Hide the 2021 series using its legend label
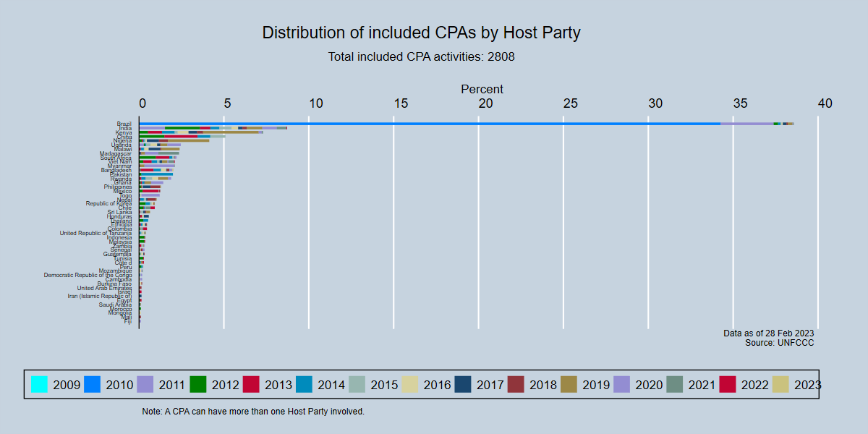This screenshot has height=434, width=868. (x=702, y=385)
